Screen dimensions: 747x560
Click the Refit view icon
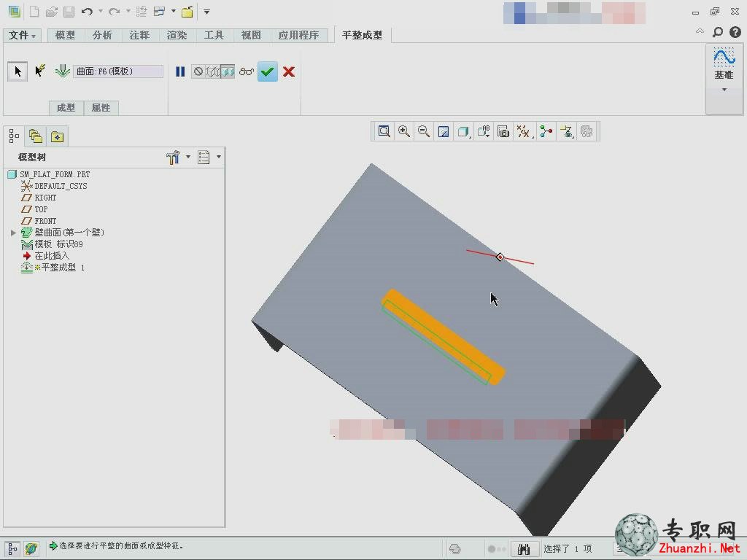click(x=384, y=131)
